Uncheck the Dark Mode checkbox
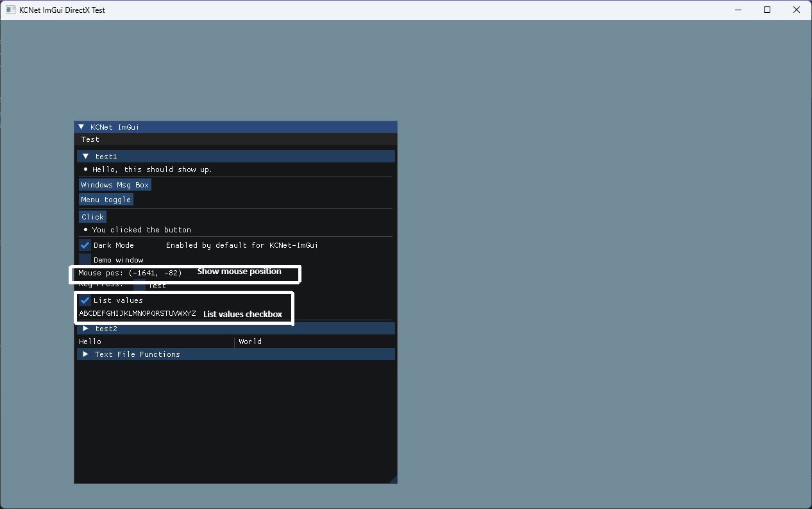The image size is (812, 509). pyautogui.click(x=85, y=245)
